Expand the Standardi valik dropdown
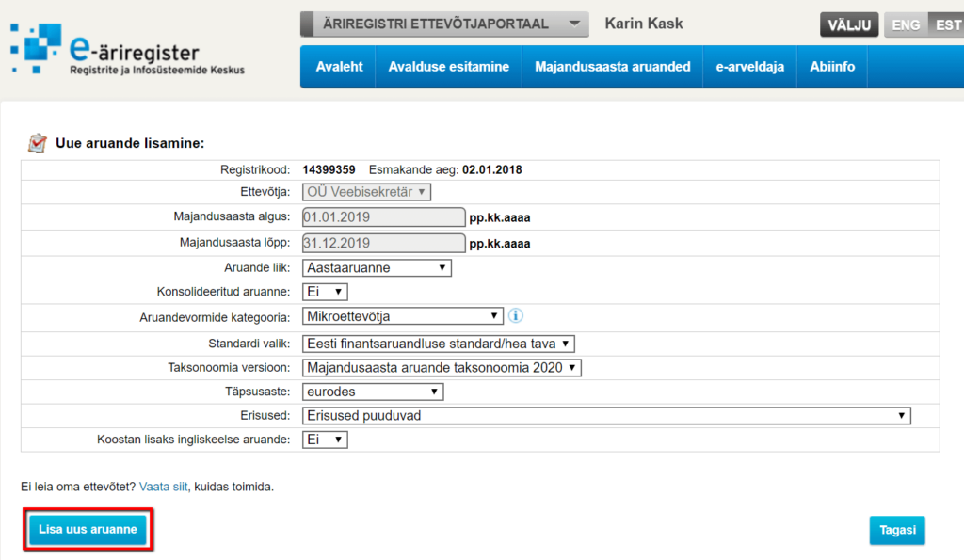Screen dimensions: 964x560 [x=438, y=344]
